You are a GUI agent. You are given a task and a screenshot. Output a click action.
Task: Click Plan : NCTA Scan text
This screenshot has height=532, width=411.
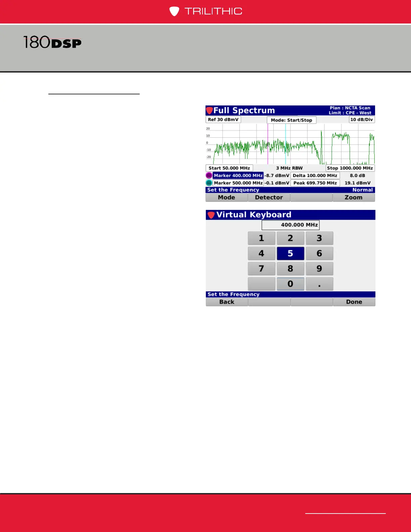coord(350,108)
